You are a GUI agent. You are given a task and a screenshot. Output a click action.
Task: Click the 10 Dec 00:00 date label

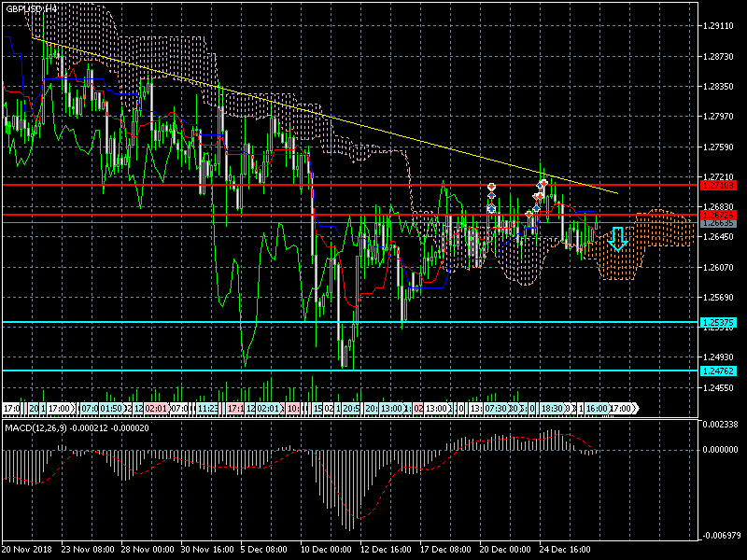coord(327,549)
